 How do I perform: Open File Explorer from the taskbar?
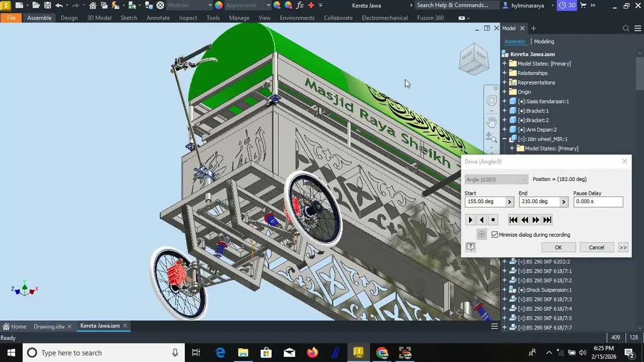(x=243, y=353)
